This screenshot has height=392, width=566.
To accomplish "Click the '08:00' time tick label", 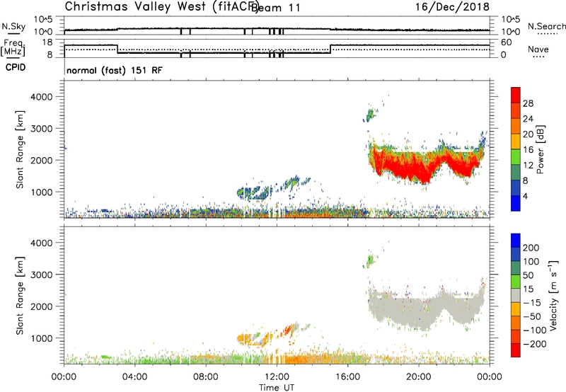I will click(x=206, y=377).
